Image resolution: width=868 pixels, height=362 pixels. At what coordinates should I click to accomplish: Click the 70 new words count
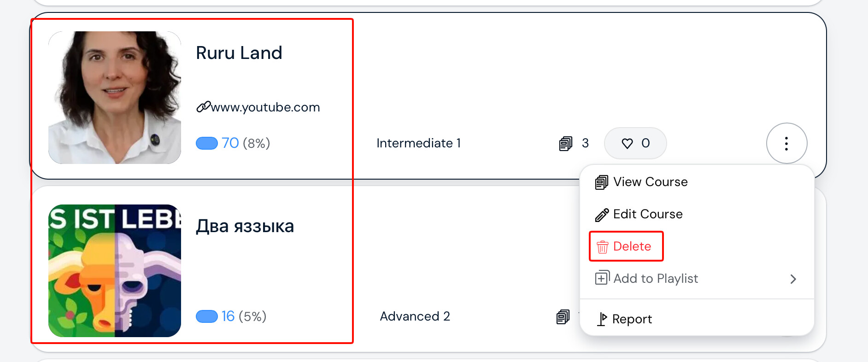(x=230, y=143)
